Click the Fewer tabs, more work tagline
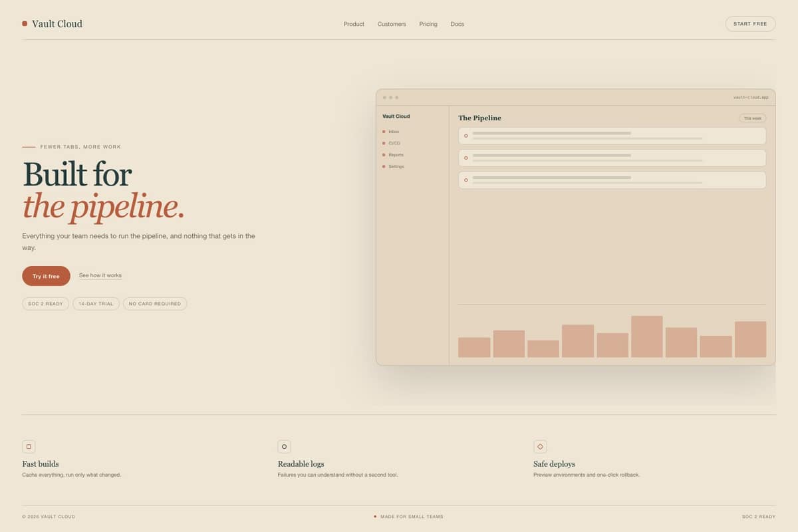The image size is (798, 532). click(x=80, y=147)
